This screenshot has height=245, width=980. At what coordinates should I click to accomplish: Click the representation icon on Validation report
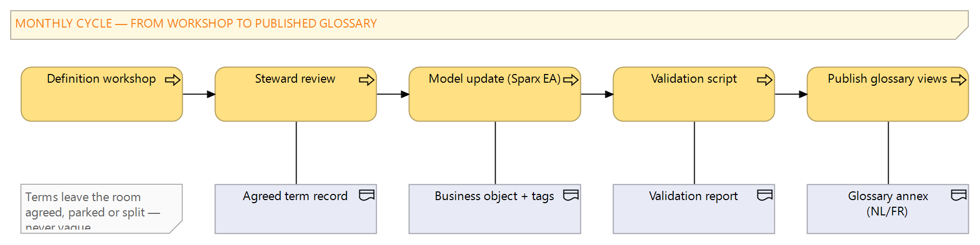(x=765, y=195)
